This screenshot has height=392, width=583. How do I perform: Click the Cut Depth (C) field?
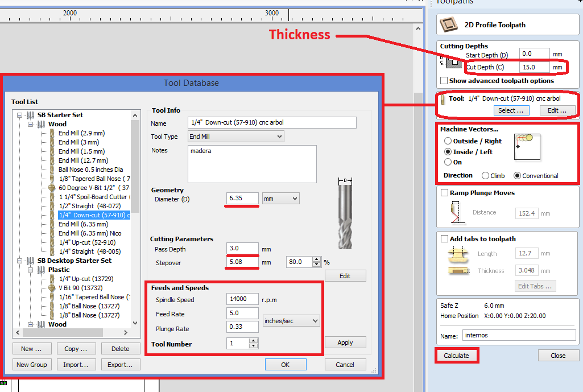point(534,67)
